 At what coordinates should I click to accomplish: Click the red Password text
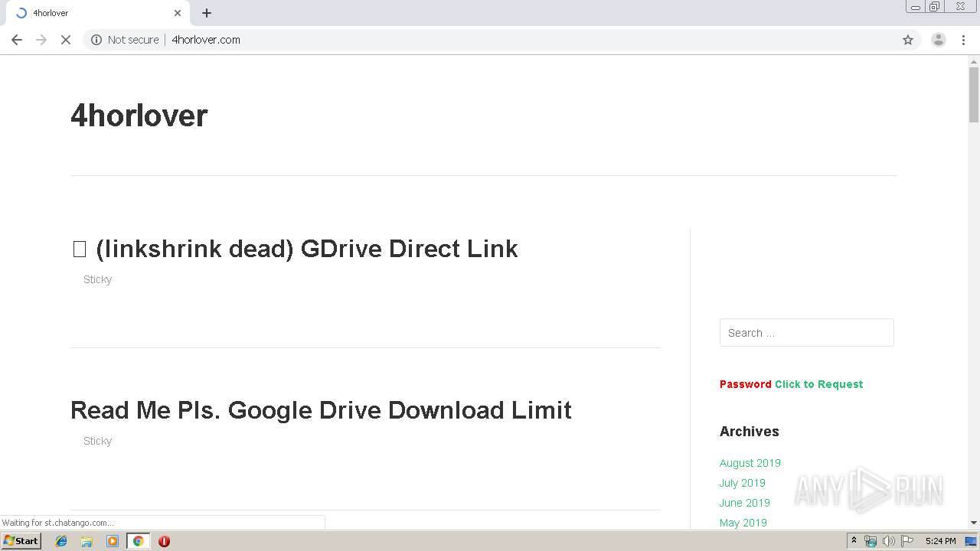[x=745, y=384]
